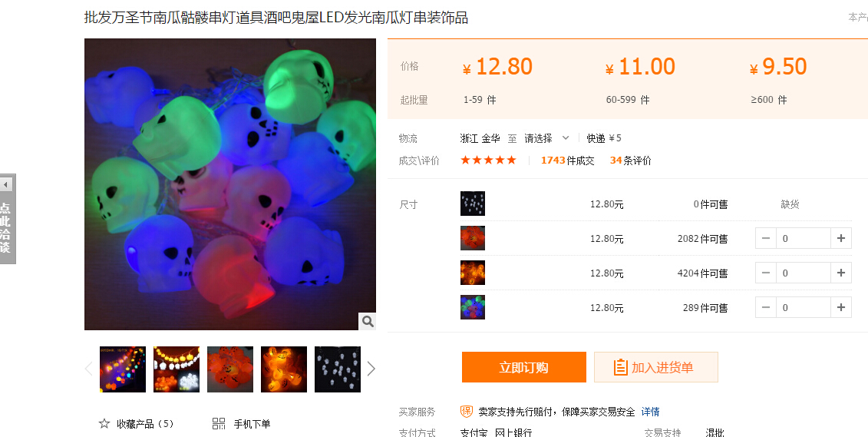Viewport: 868px width, 437px height.
Task: Open the 请选择 destination dropdown
Action: 546,138
